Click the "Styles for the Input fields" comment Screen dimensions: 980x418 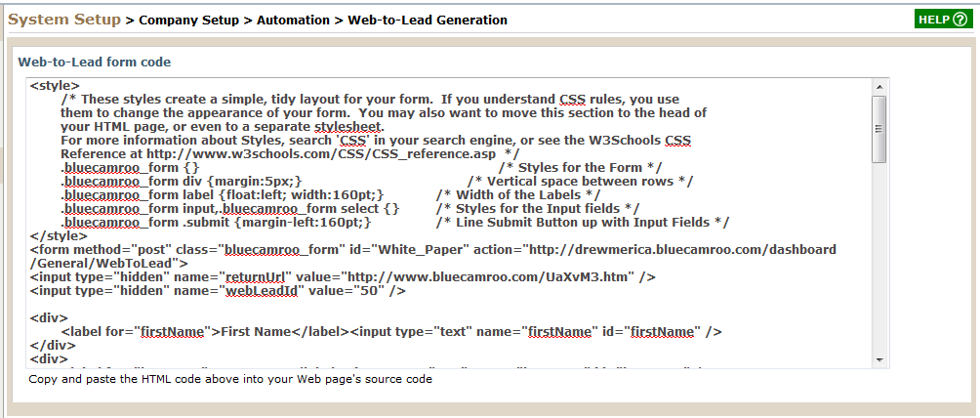538,208
